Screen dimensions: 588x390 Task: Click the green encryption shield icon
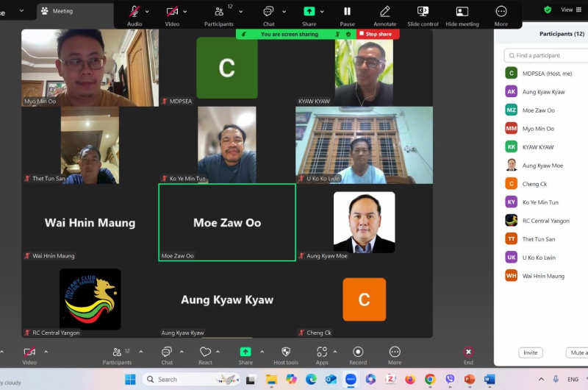tap(548, 10)
